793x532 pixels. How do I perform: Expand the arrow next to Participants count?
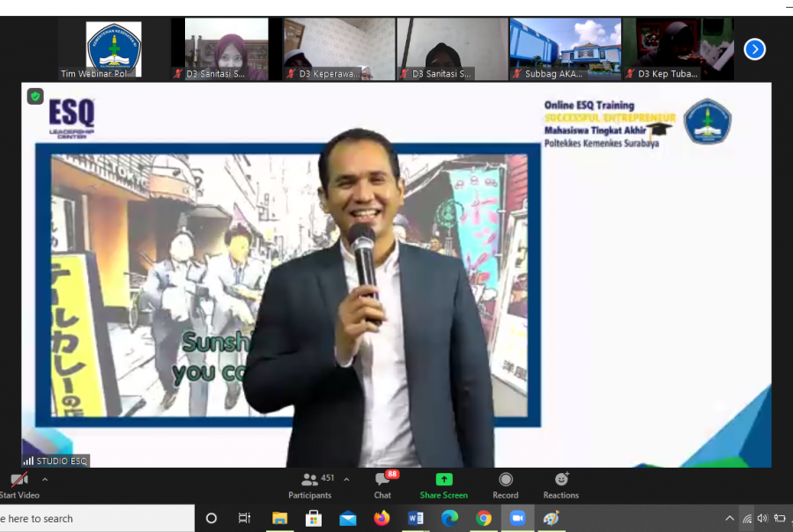[x=346, y=480]
